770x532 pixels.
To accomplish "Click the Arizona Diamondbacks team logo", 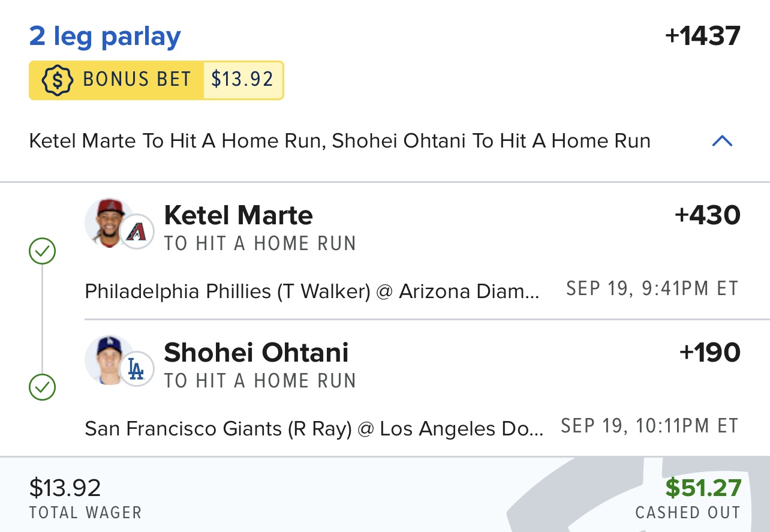I will [x=137, y=232].
